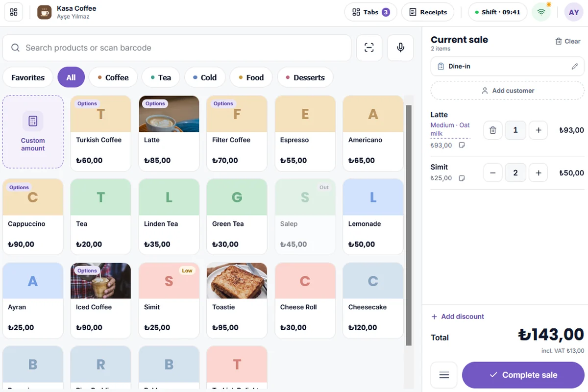Viewport: 588px width, 392px height.
Task: Select the All category filter
Action: tap(71, 77)
